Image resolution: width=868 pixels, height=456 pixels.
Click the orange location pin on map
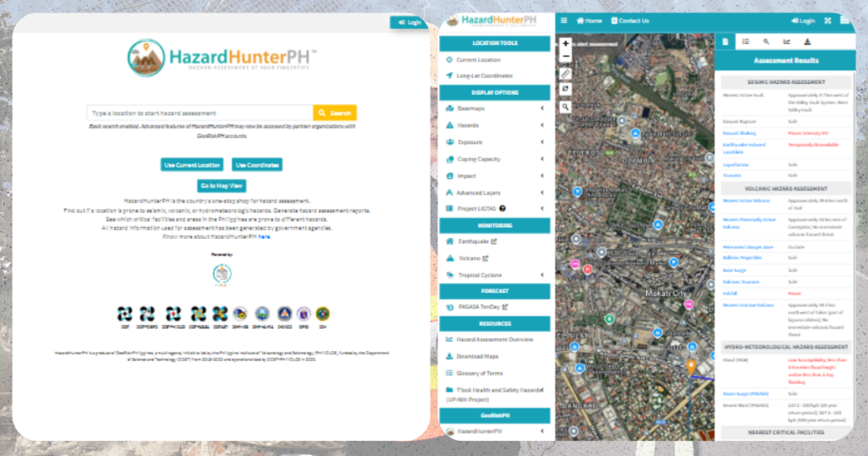point(691,366)
